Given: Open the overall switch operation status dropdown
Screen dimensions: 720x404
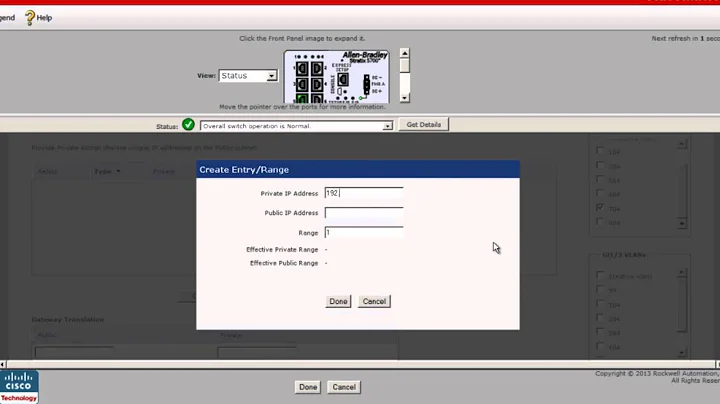Looking at the screenshot, I should [x=297, y=126].
